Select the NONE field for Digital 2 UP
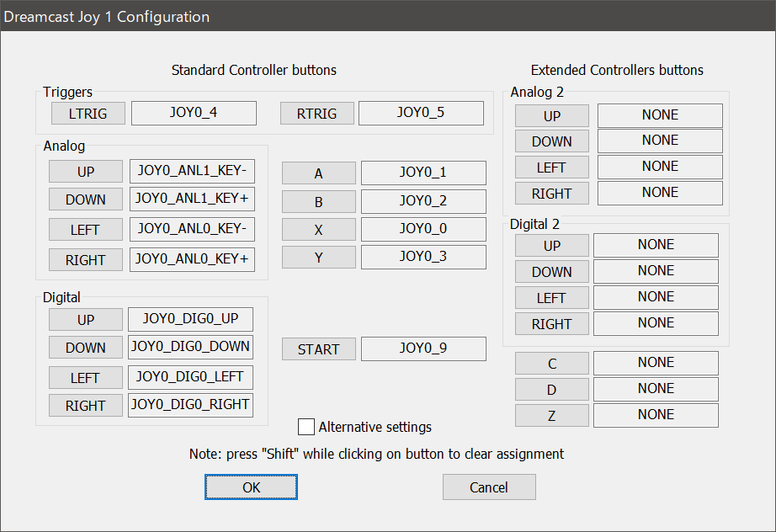Viewport: 776px width, 532px height. tap(656, 245)
